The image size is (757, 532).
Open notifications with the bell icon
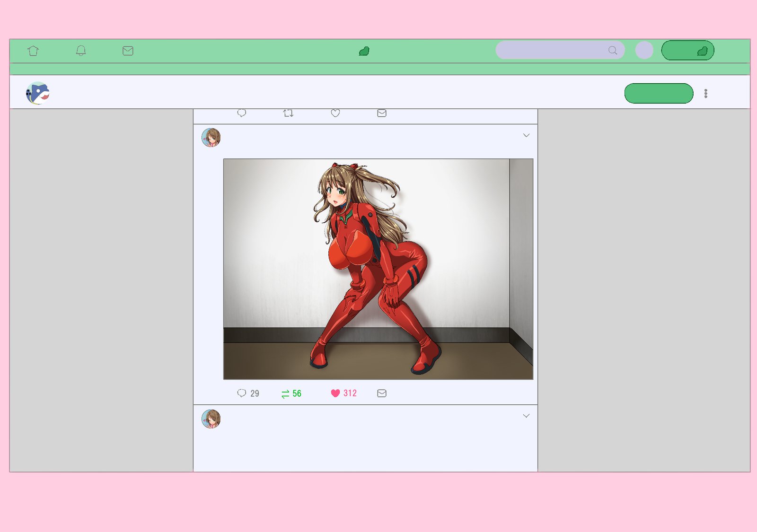pos(81,51)
